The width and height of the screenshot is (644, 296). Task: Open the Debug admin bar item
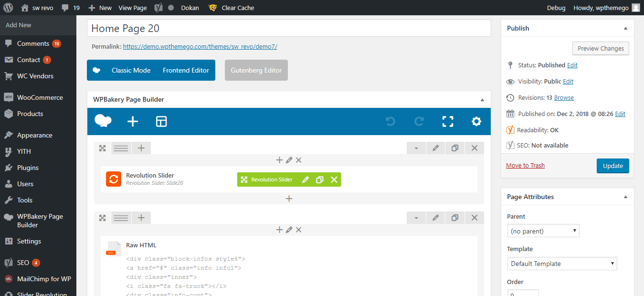[556, 8]
